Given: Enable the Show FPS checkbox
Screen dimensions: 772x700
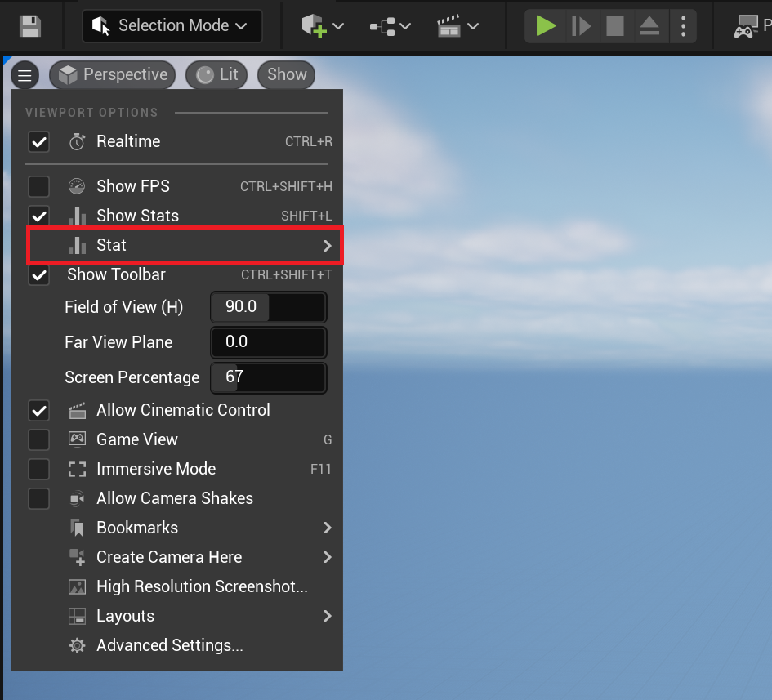Looking at the screenshot, I should click(39, 186).
